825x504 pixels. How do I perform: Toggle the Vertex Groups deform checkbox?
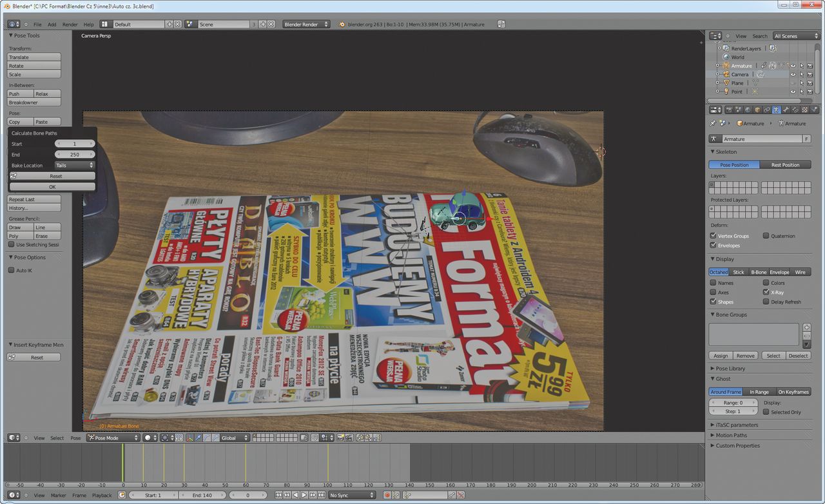(713, 236)
